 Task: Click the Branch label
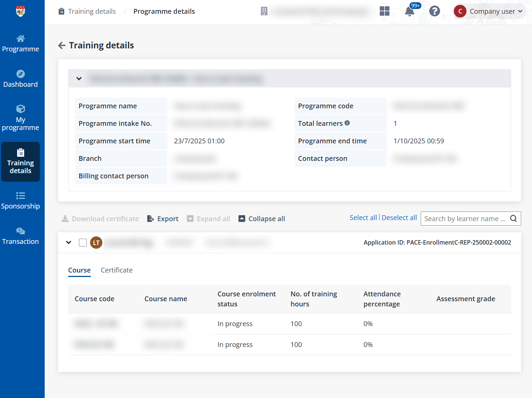pyautogui.click(x=90, y=159)
